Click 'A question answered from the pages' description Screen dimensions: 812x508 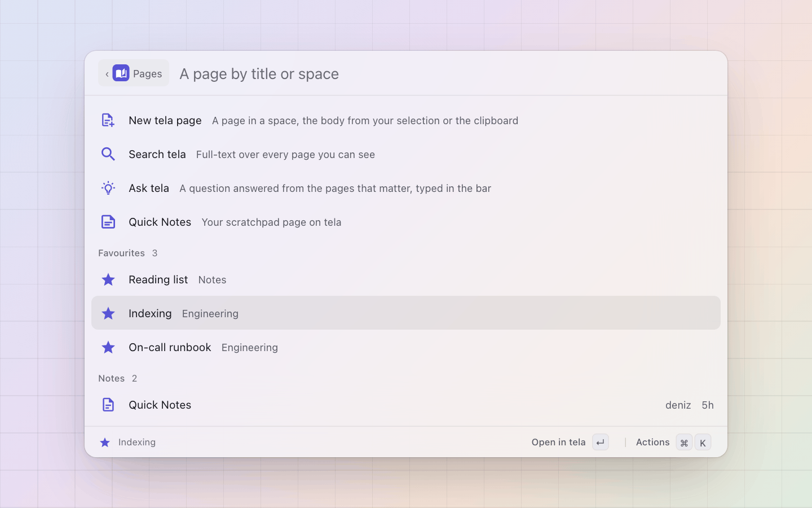(x=335, y=189)
